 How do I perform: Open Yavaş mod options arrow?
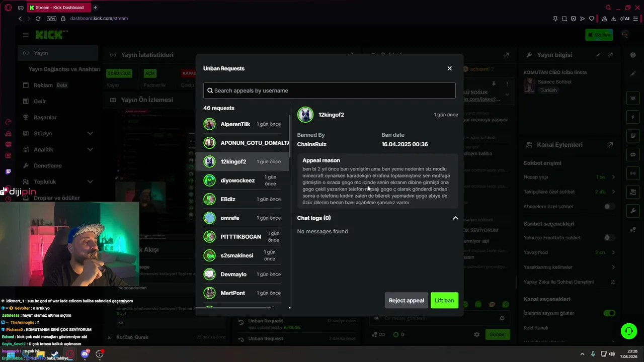613,252
